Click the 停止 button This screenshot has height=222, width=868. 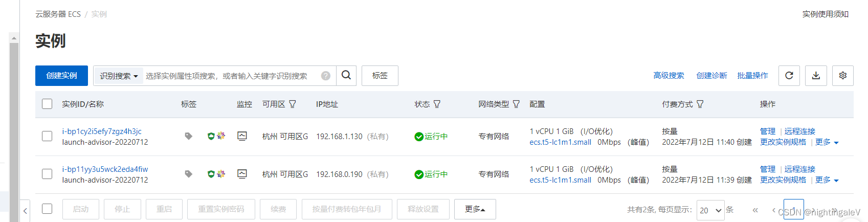coord(122,209)
